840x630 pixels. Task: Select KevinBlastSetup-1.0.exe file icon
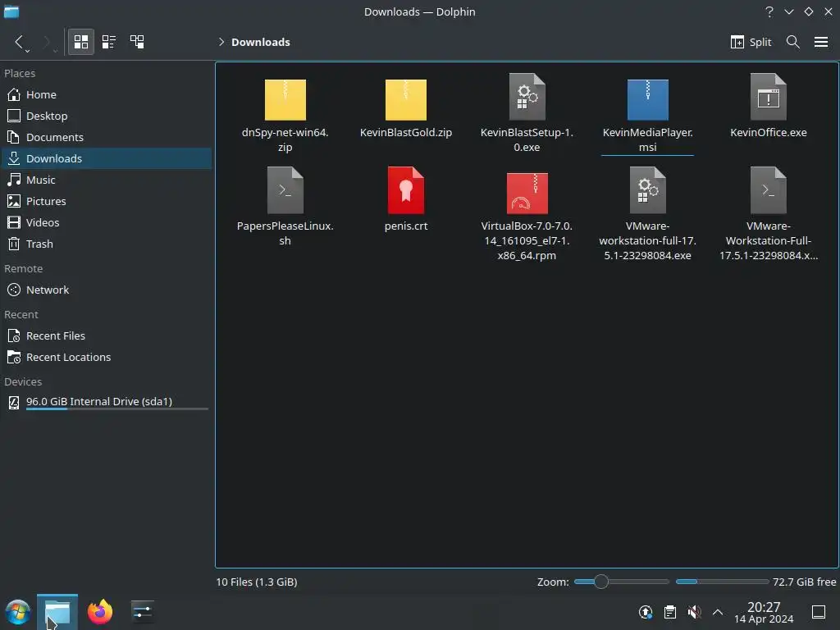click(527, 97)
